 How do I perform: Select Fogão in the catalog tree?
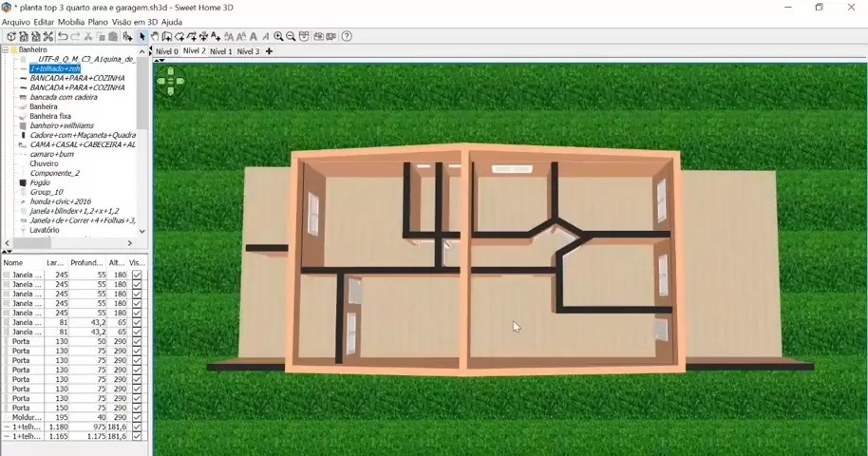pyautogui.click(x=40, y=182)
